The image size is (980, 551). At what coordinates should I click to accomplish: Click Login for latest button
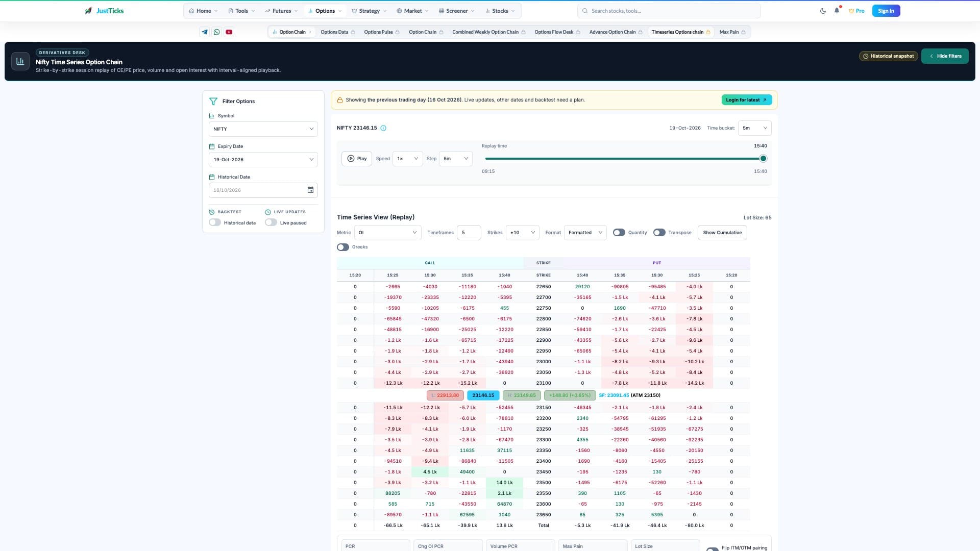tap(746, 100)
